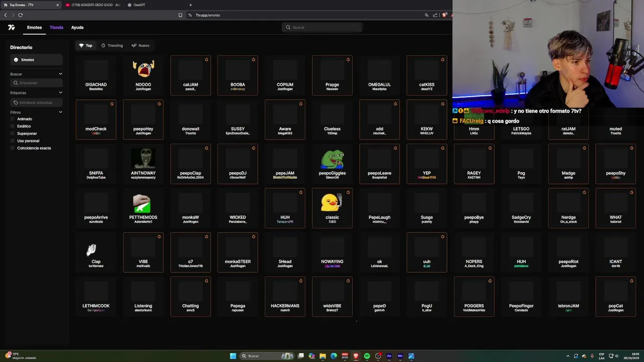The height and width of the screenshot is (362, 644).
Task: Click the NOWAYING emote name
Action: [x=332, y=261]
